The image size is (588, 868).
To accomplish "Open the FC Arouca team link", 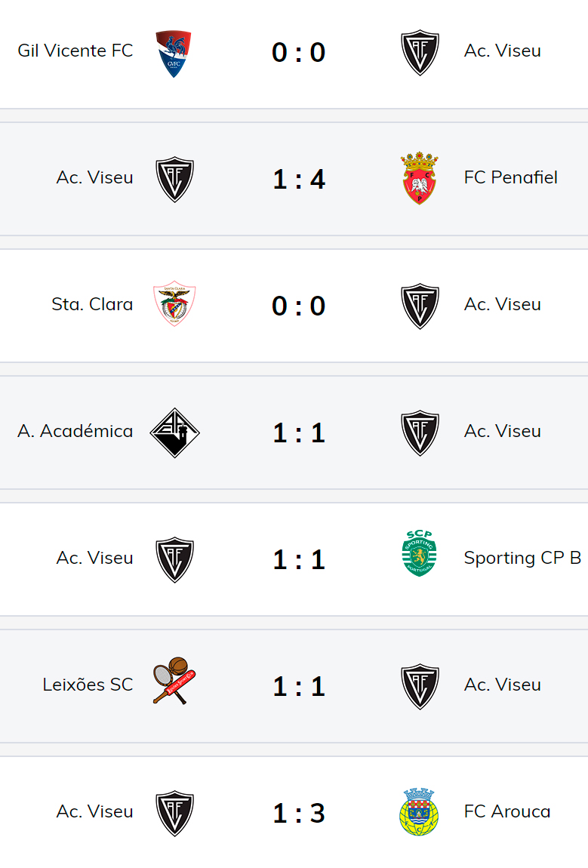I will [506, 812].
